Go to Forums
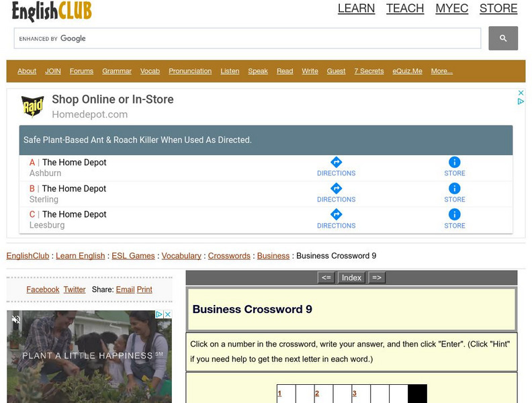This screenshot has height=403, width=532. pyautogui.click(x=81, y=71)
